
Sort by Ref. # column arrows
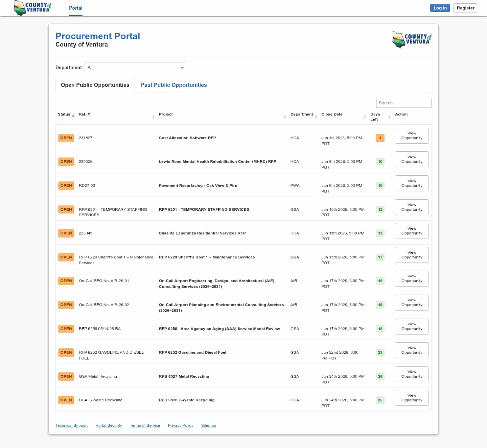tap(153, 117)
